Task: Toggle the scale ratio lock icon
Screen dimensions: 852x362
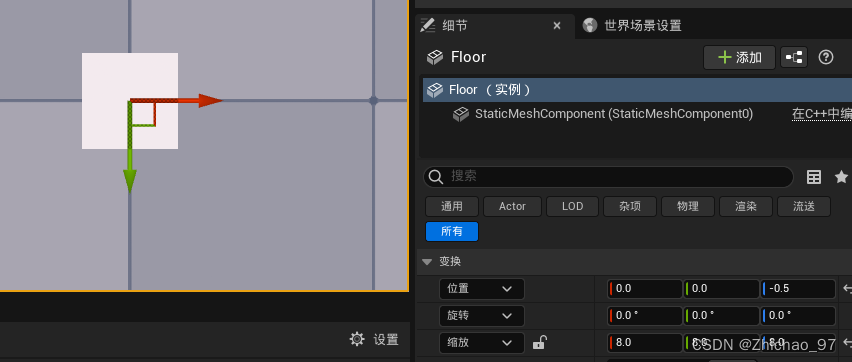Action: (539, 342)
